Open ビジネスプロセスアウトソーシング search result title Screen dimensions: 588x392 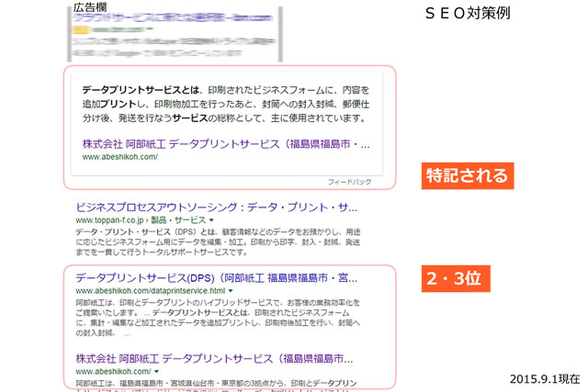(217, 207)
